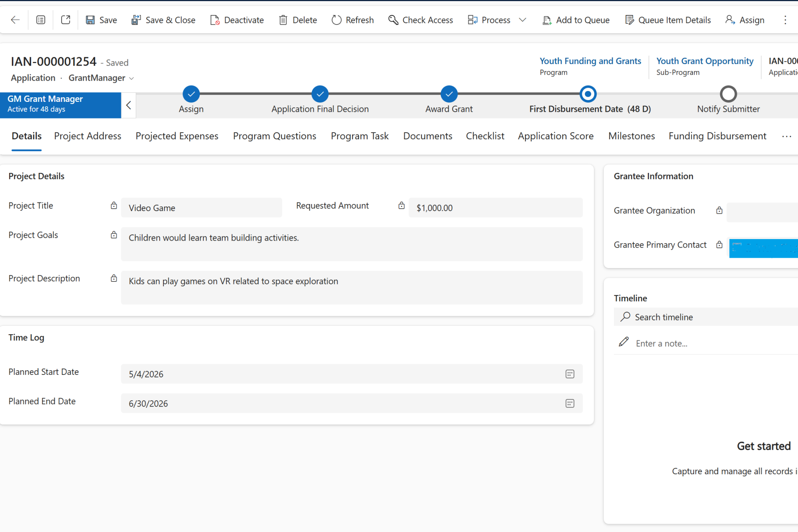Select the Notify Submitter stage circle
Viewport: 798px width, 532px height.
(728, 94)
